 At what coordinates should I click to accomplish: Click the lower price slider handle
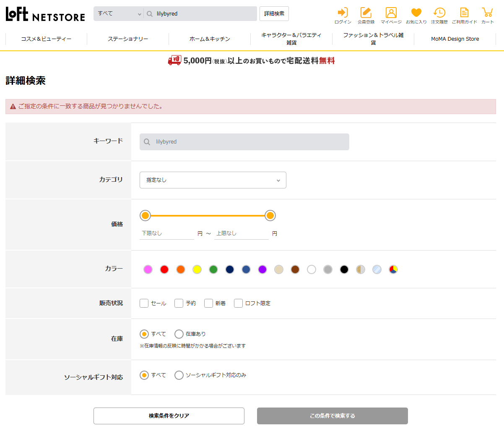click(145, 216)
